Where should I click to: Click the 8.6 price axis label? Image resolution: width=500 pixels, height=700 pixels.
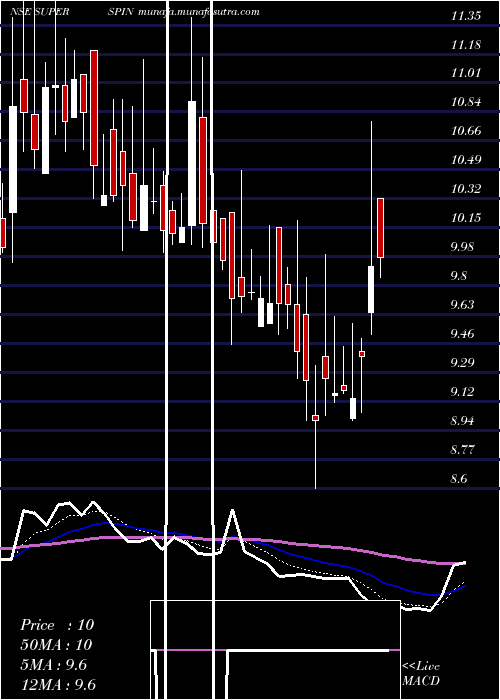460,479
